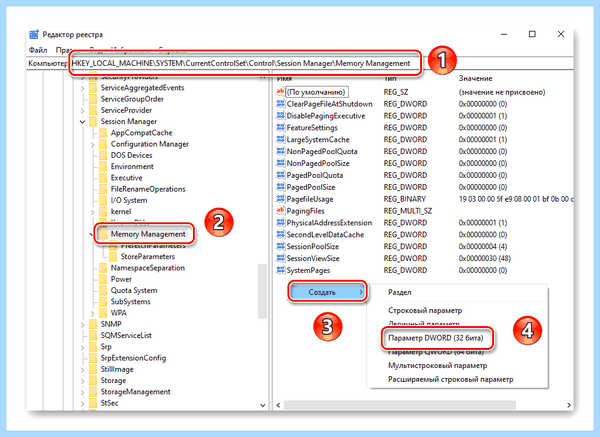
Task: Click the ServiceAggregatedEvents folder icon
Action: 93,88
